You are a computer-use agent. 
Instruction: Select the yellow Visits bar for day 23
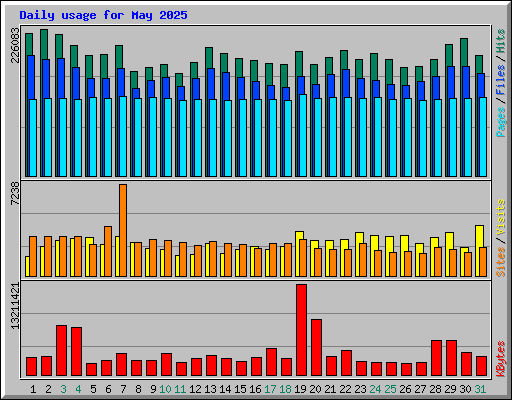tap(359, 255)
